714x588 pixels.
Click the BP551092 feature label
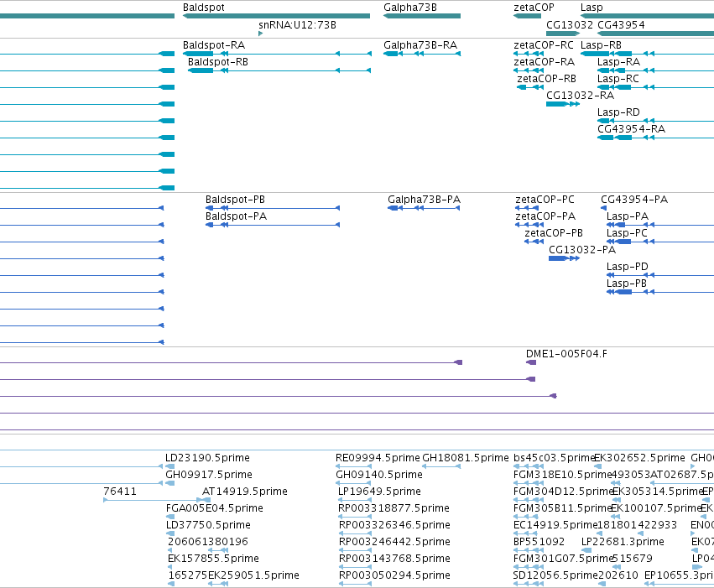pos(539,542)
